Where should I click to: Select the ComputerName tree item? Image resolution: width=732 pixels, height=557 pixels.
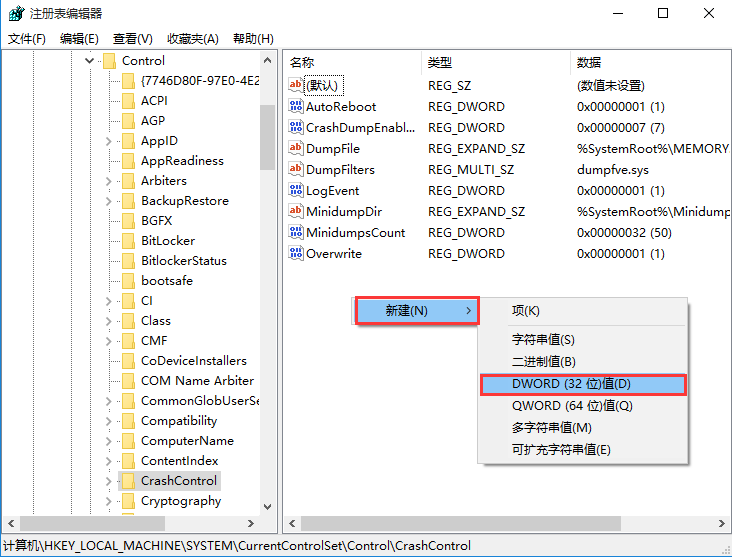pyautogui.click(x=187, y=441)
